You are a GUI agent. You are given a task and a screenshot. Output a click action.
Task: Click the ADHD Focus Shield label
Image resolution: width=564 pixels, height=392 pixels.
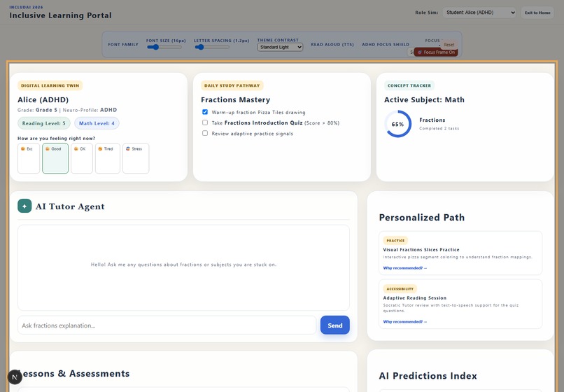[386, 45]
